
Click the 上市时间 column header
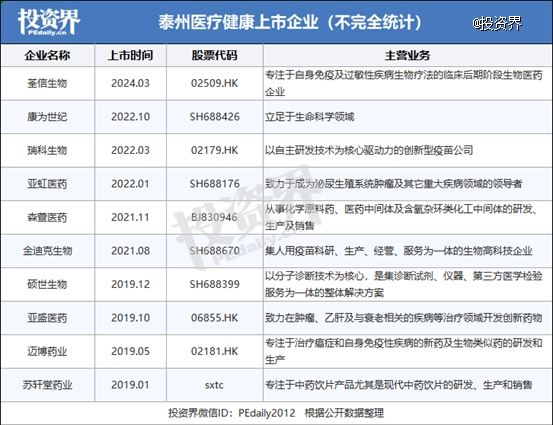coord(130,55)
